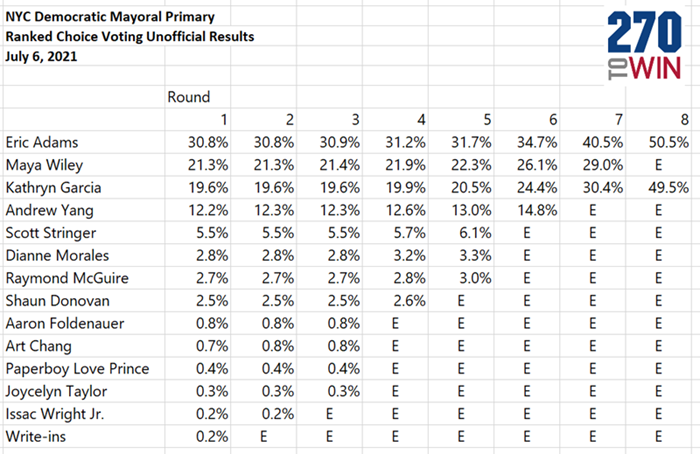Click the July 6, 2021 date cell
The image size is (700, 454).
tap(41, 57)
